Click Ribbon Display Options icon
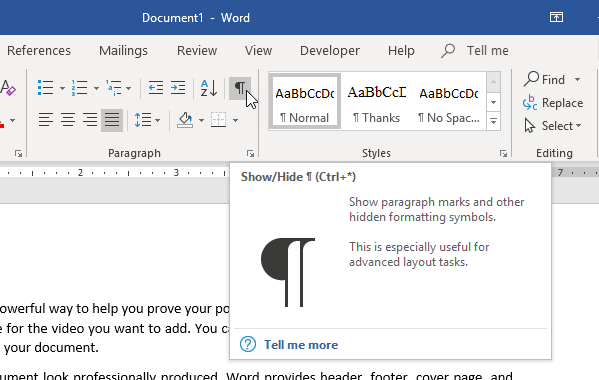599x380 pixels. 556,17
